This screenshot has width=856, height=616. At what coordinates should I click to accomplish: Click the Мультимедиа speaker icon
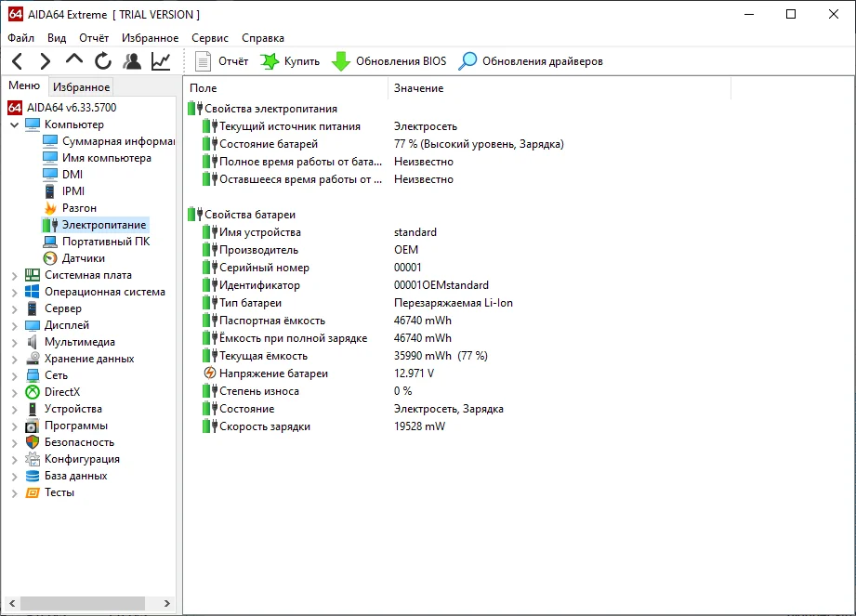(33, 342)
